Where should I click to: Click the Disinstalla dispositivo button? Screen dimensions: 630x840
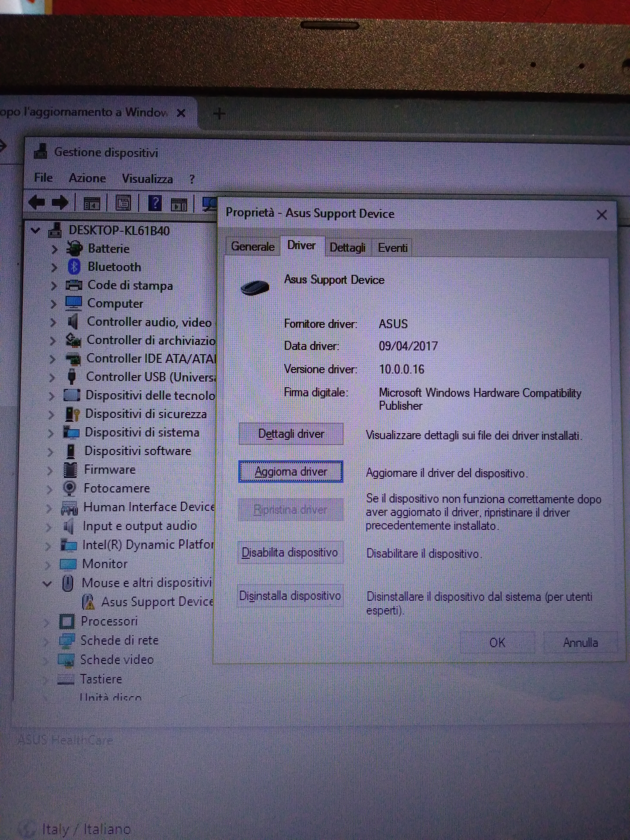click(290, 595)
